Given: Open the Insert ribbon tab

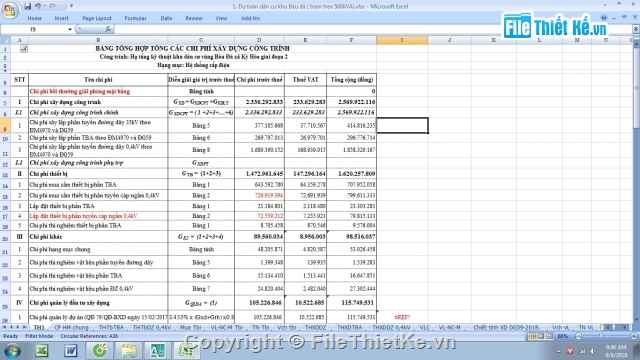Looking at the screenshot, I should click(x=61, y=18).
